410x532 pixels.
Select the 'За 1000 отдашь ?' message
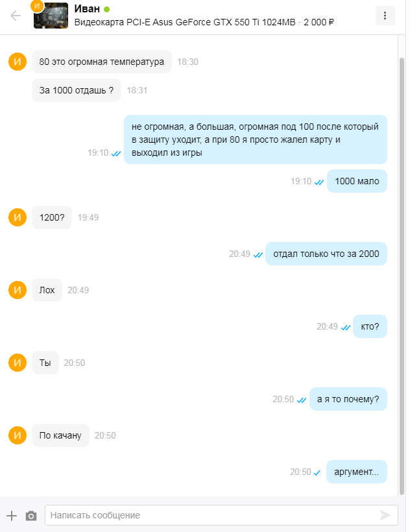77,90
